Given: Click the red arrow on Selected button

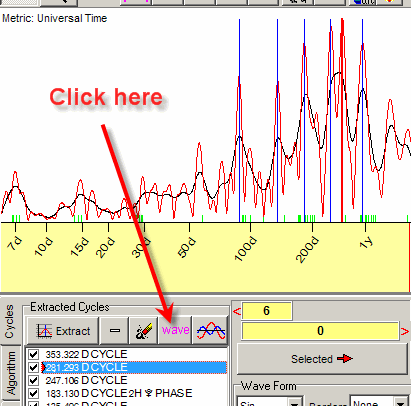Looking at the screenshot, I should pyautogui.click(x=344, y=359).
